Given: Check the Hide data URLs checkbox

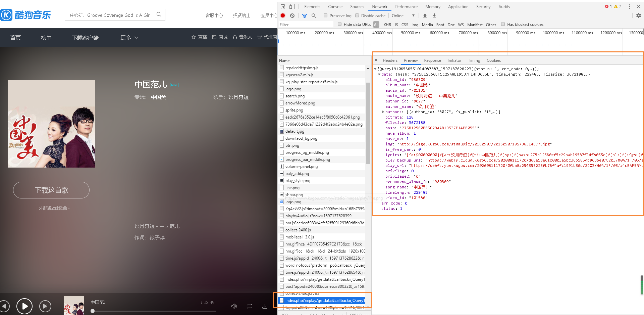Looking at the screenshot, I should 339,24.
